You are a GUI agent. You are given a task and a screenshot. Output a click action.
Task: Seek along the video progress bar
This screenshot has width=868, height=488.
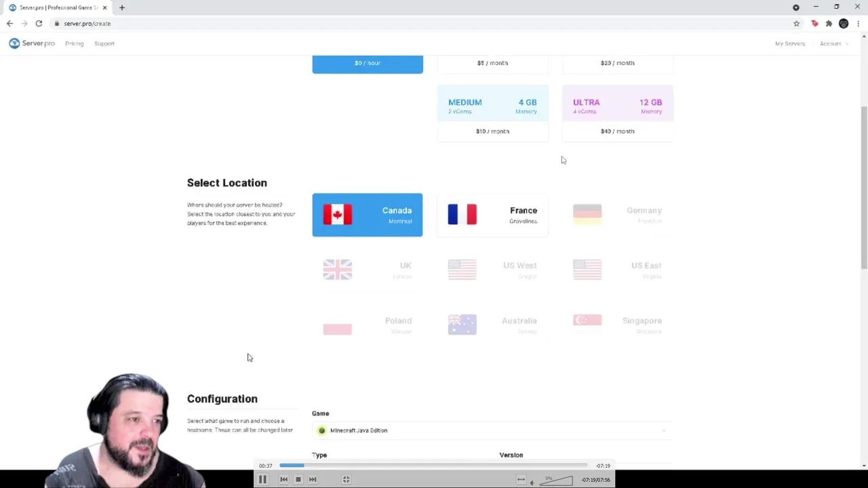pyautogui.click(x=433, y=466)
